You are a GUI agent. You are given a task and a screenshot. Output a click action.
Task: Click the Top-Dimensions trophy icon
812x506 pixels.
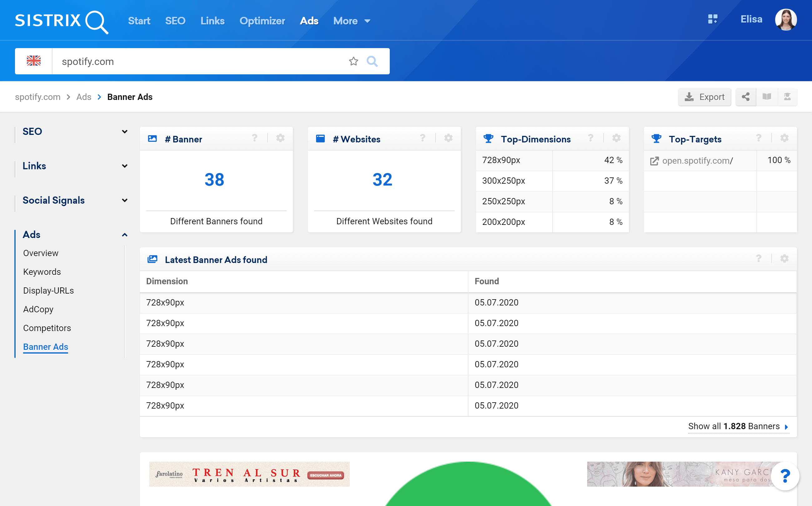[x=488, y=139]
